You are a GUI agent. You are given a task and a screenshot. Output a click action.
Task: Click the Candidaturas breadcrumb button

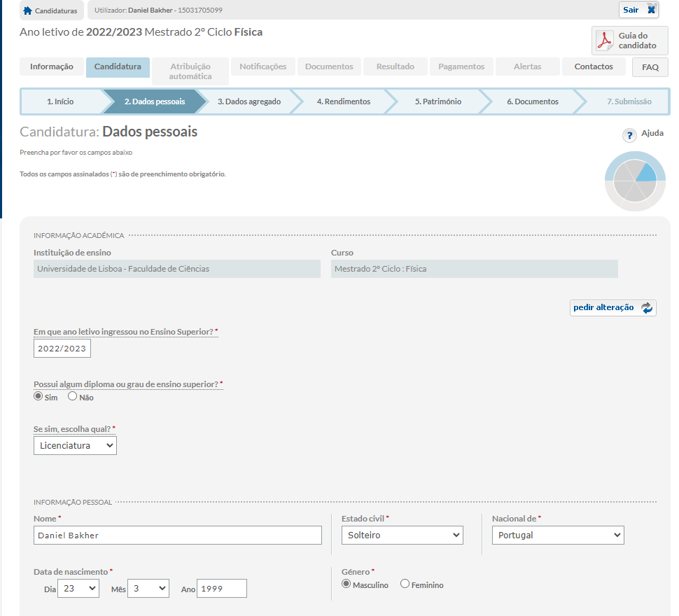click(x=52, y=10)
